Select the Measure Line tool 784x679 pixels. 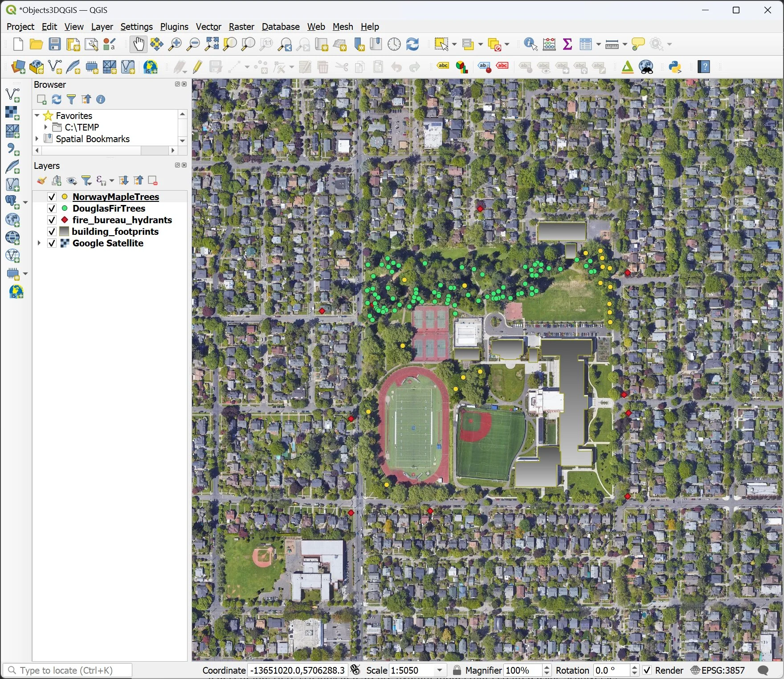(x=612, y=44)
